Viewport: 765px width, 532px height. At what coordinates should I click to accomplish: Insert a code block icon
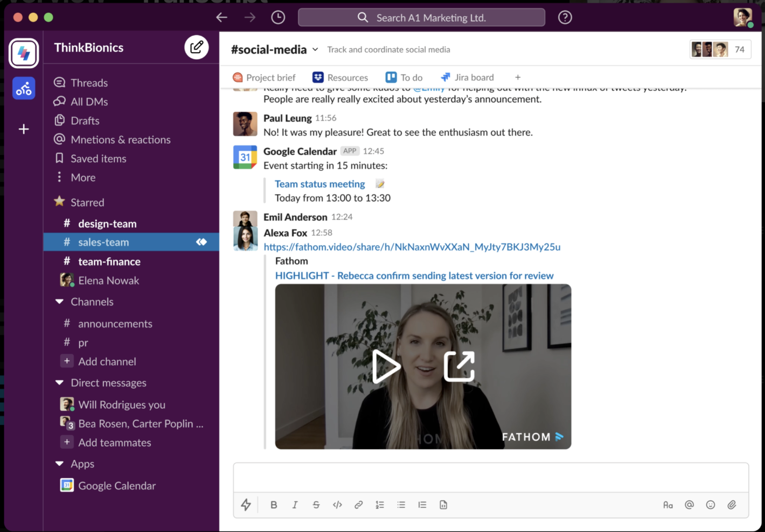click(x=443, y=505)
